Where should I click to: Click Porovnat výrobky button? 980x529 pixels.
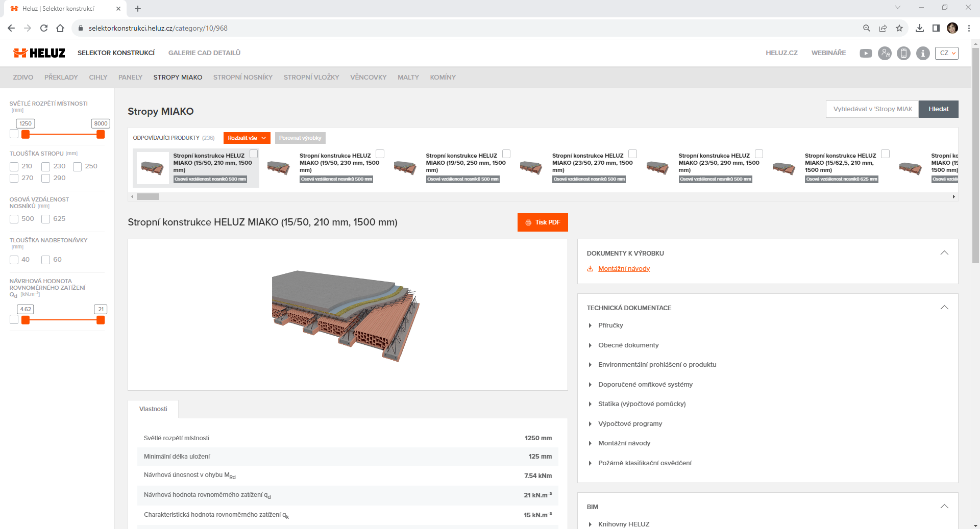click(300, 138)
